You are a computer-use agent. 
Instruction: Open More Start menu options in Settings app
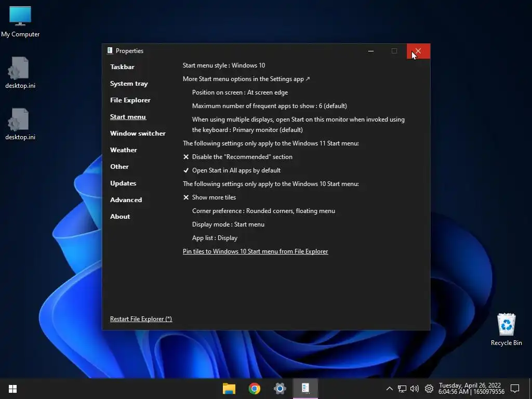[246, 79]
